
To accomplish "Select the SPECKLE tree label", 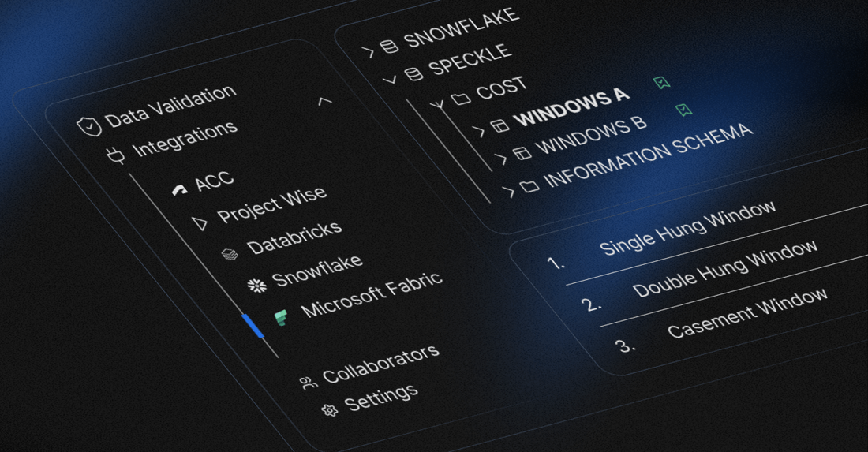I will (470, 59).
